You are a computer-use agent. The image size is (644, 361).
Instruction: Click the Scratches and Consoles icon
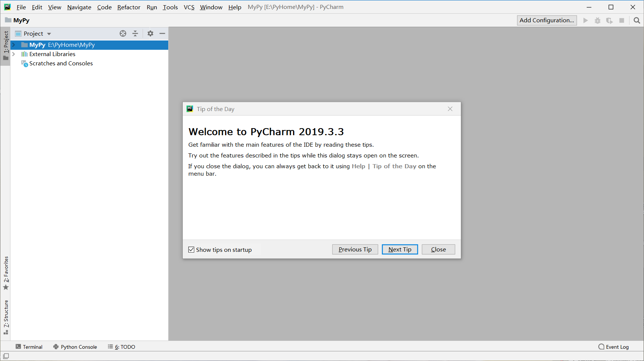25,64
